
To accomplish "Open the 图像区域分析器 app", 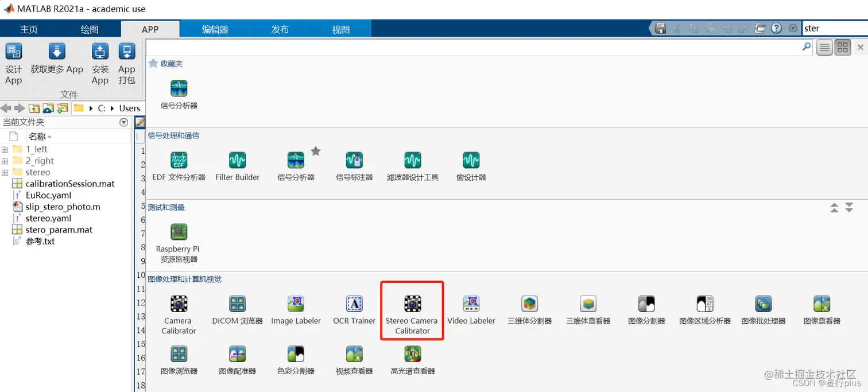I will coord(705,310).
